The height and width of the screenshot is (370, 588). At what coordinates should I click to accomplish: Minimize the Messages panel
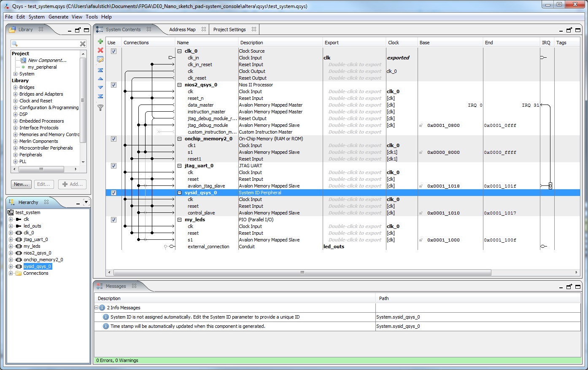coord(561,287)
